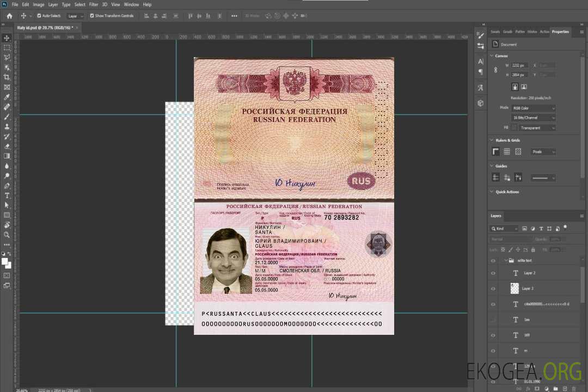
Task: Open the Auto-Select 'Layer' dropdown
Action: coord(75,16)
